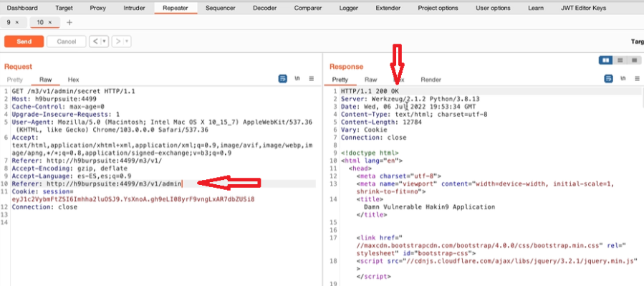The height and width of the screenshot is (286, 644).
Task: Open the back history dropdown arrow
Action: coord(105,42)
